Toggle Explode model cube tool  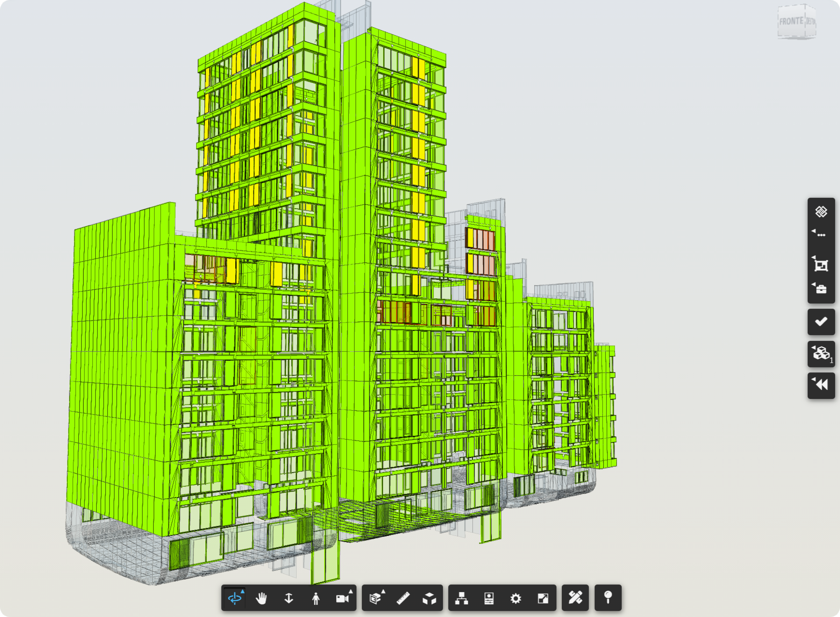(429, 598)
